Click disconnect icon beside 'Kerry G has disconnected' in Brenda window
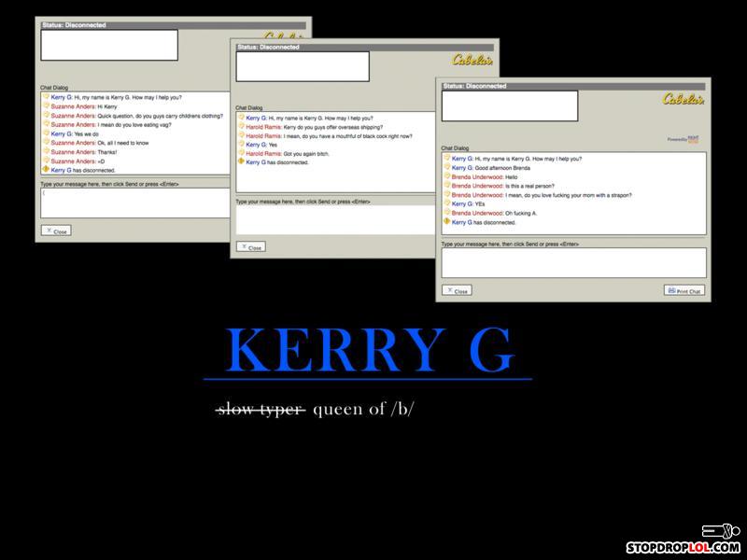This screenshot has height=560, width=747. point(446,221)
